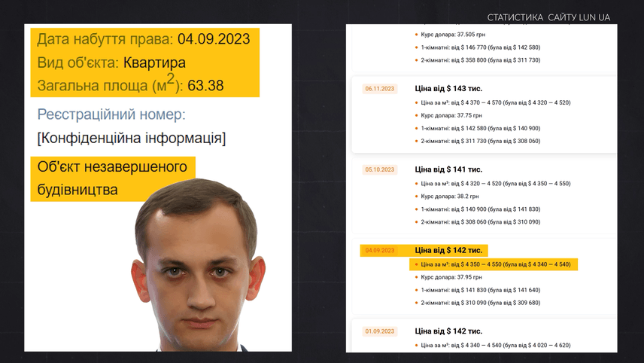This screenshot has height=363, width=644.
Task: Select the highlighted price per m² line
Action: click(x=495, y=264)
